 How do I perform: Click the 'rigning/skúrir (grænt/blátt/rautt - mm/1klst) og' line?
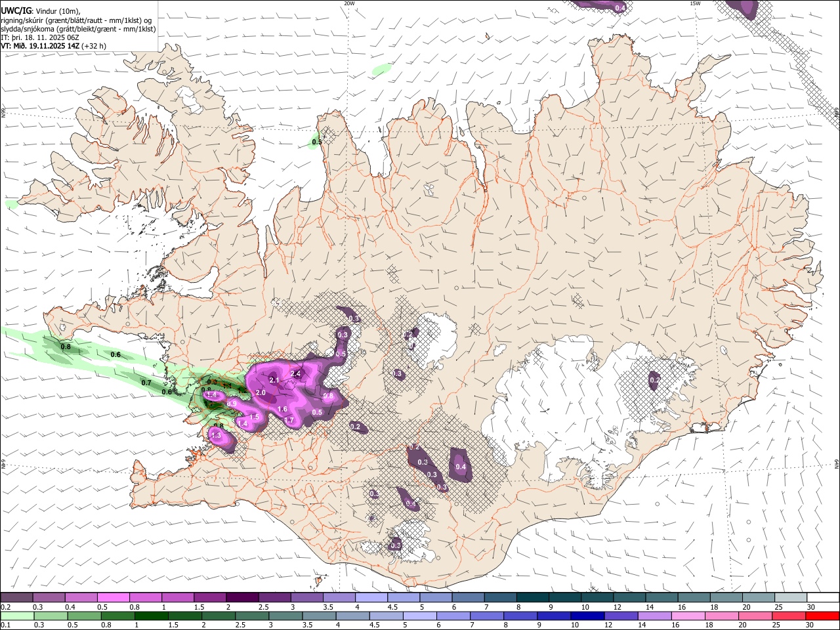click(x=76, y=20)
